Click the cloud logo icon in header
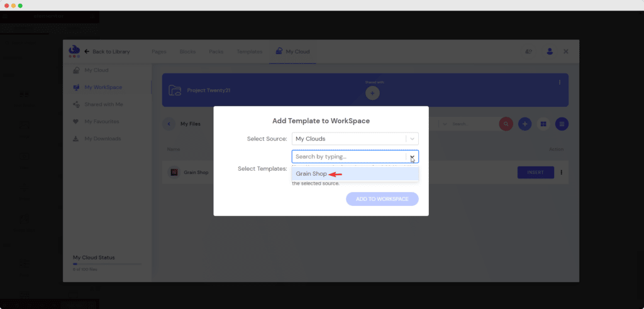This screenshot has height=309, width=644. point(74,51)
